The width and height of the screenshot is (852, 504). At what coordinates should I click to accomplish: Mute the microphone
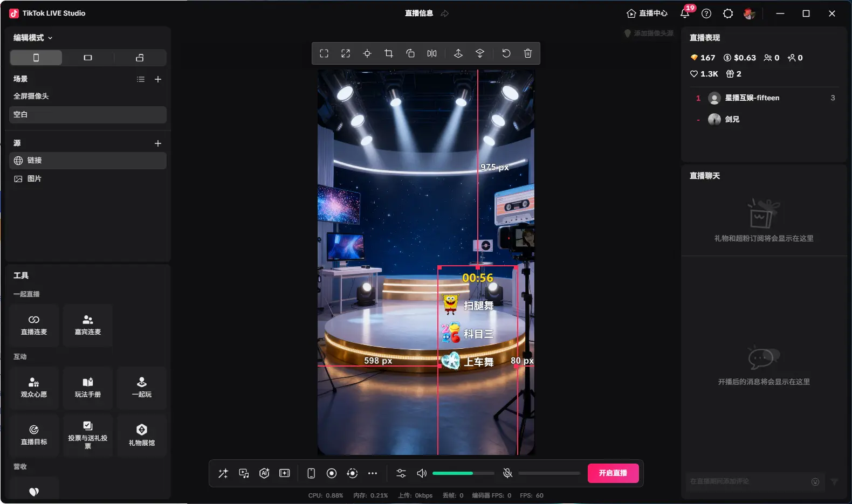[x=507, y=473]
